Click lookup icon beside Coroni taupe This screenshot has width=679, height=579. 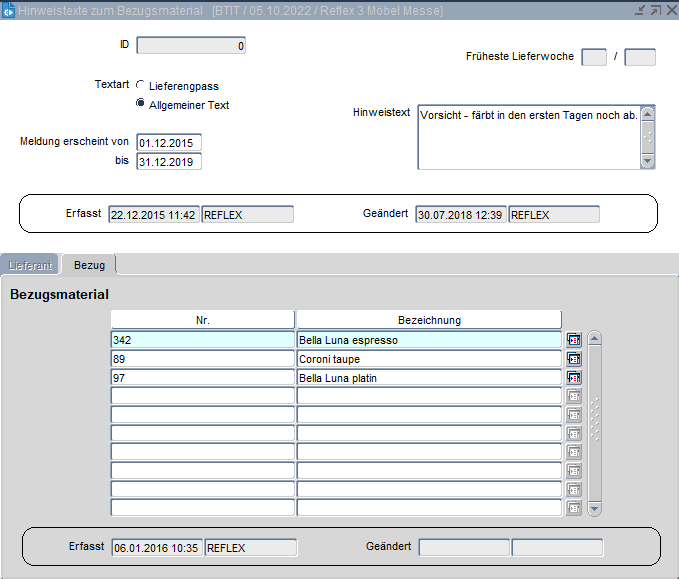574,359
